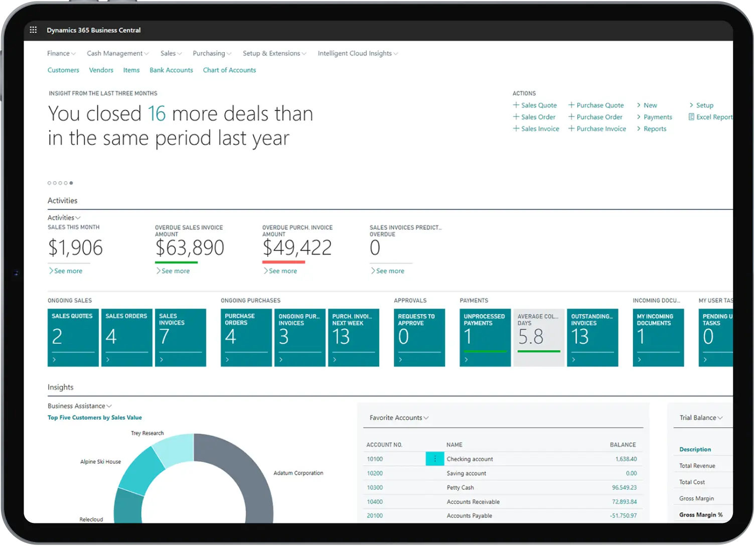See more under Overdue Purch. Invoice Amount
This screenshot has height=547, width=756.
tap(280, 271)
